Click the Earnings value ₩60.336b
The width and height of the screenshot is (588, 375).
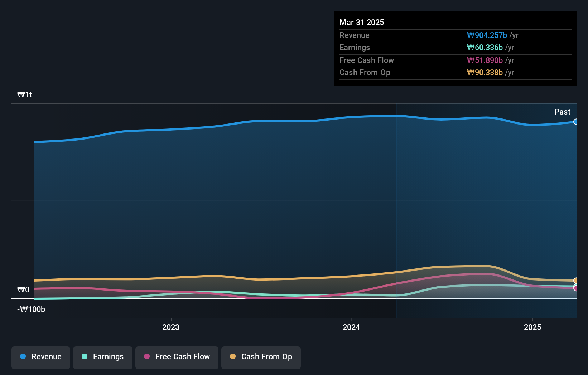pos(485,47)
